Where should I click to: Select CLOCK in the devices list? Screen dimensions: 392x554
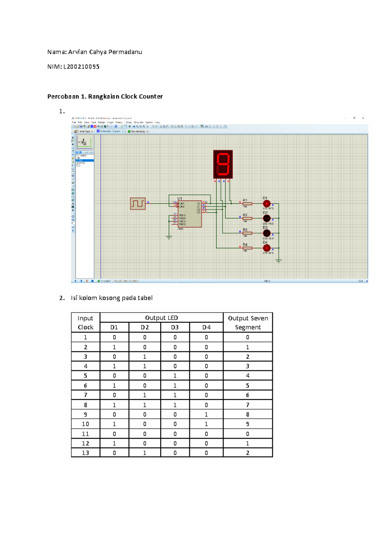pos(85,160)
